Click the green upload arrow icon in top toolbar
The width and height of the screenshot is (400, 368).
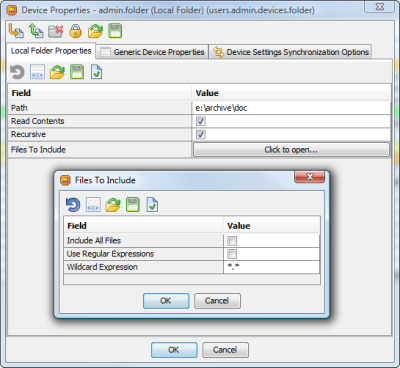[x=36, y=31]
